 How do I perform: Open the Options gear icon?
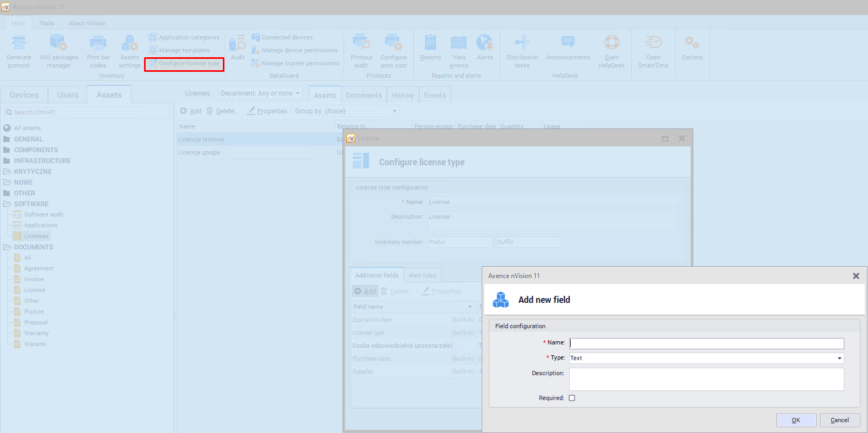point(692,43)
